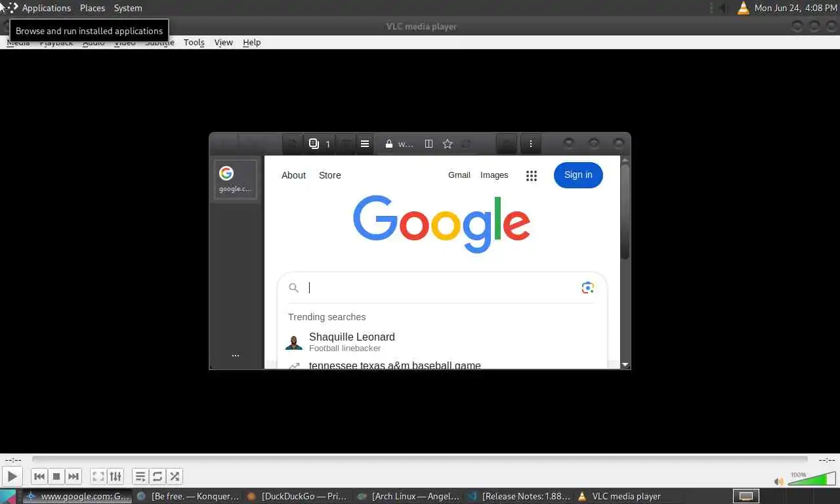Click the browser page scrollbar thumb
840x504 pixels.
[x=625, y=211]
